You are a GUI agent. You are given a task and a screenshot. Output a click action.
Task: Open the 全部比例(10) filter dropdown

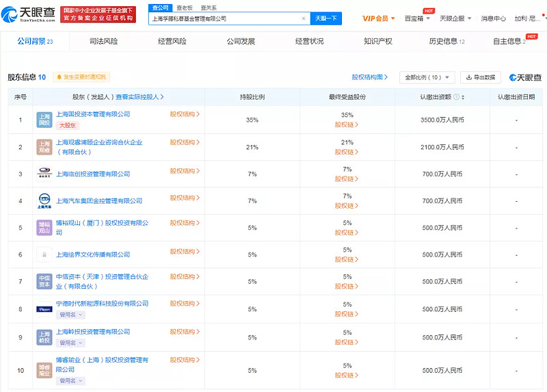(427, 77)
